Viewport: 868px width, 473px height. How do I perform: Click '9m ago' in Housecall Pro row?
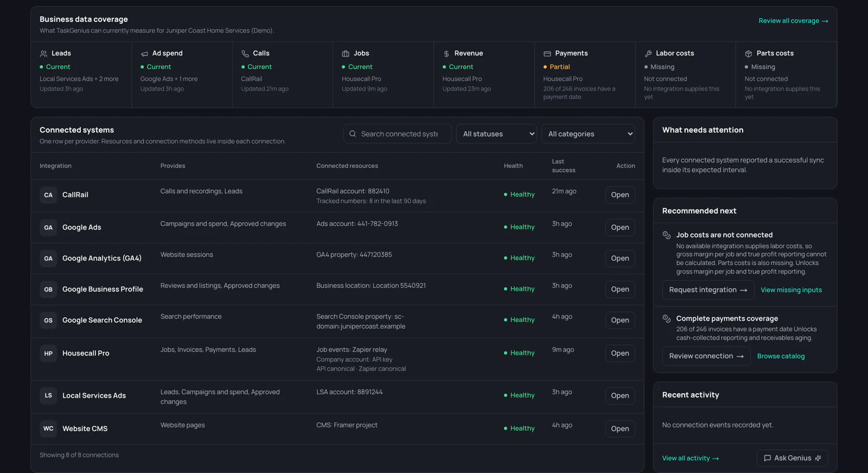pos(563,350)
